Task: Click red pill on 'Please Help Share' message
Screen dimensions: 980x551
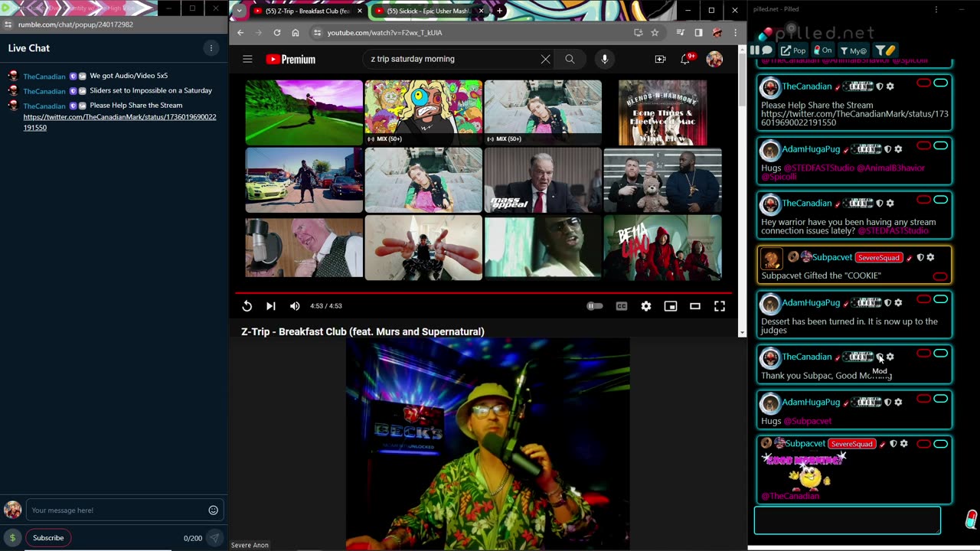Action: click(x=923, y=83)
